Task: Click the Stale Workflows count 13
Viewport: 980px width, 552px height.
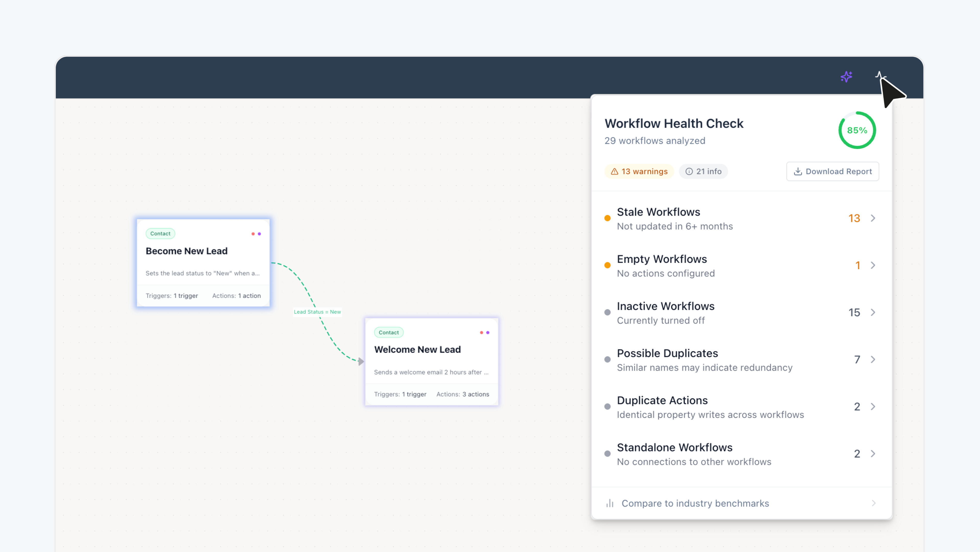Action: [854, 218]
